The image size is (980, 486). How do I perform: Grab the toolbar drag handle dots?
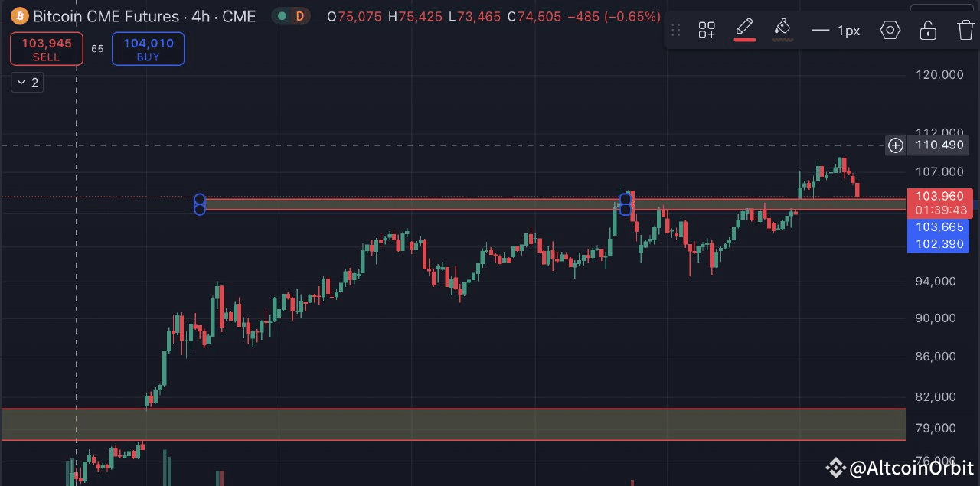coord(675,31)
